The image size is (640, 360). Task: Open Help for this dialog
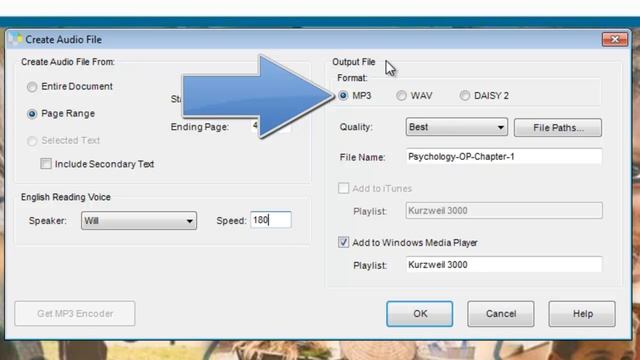(x=582, y=313)
